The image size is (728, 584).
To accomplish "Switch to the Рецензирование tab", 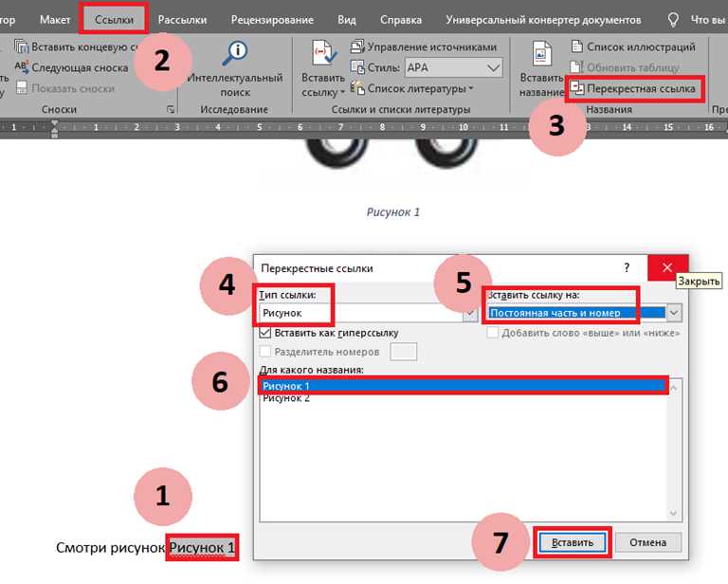I will (272, 20).
